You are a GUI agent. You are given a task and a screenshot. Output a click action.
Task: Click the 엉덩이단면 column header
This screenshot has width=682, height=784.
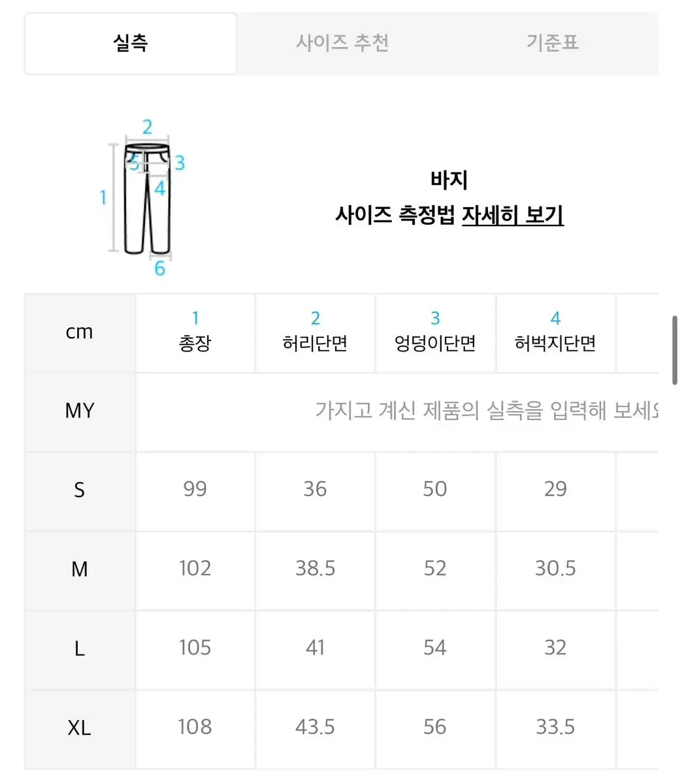point(435,333)
